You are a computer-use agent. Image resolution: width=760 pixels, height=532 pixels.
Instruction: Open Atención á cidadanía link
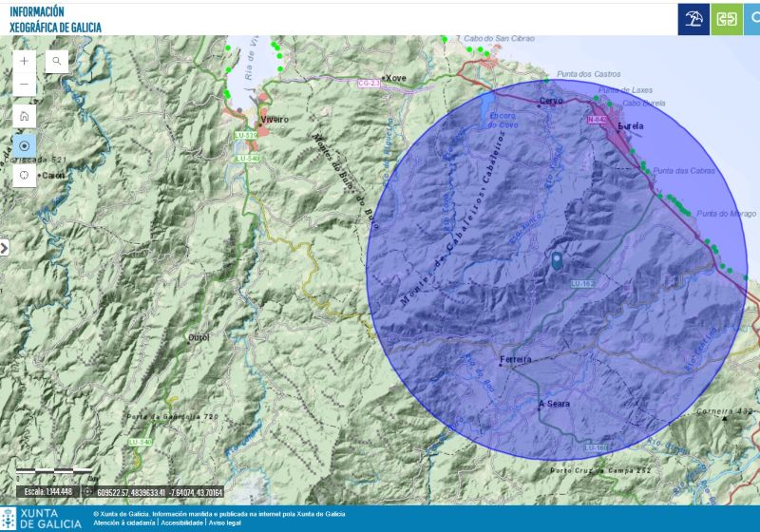pos(124,523)
